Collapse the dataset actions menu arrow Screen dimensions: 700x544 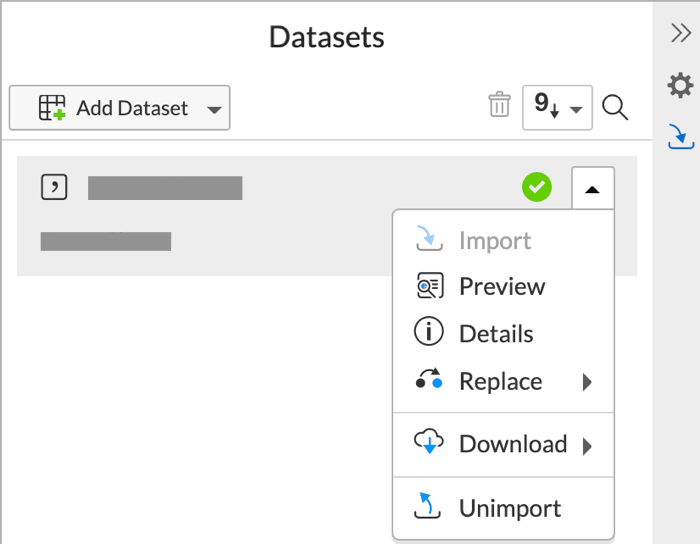tap(592, 189)
